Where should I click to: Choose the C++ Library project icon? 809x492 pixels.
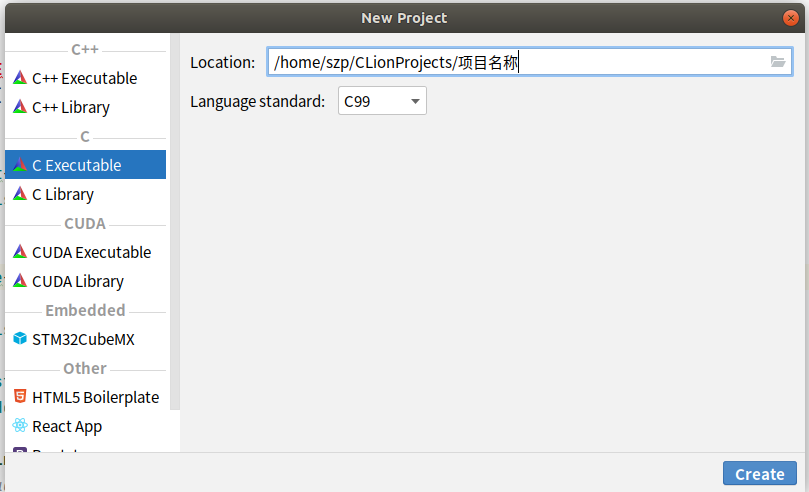20,107
